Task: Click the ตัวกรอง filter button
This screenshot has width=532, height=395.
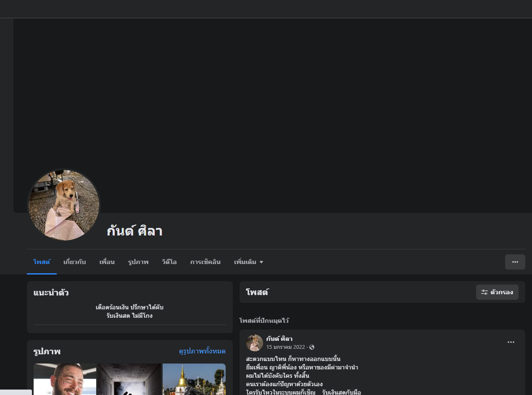Action: coord(497,292)
